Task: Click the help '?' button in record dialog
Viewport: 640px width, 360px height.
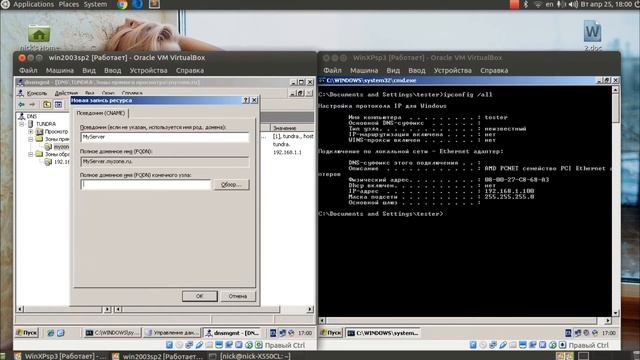Action: pos(246,100)
